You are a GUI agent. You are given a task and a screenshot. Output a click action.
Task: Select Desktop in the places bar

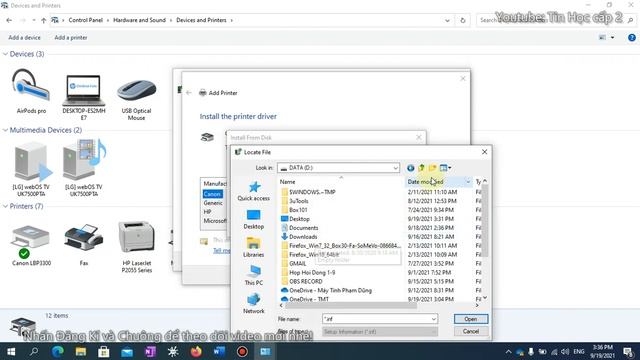(253, 219)
